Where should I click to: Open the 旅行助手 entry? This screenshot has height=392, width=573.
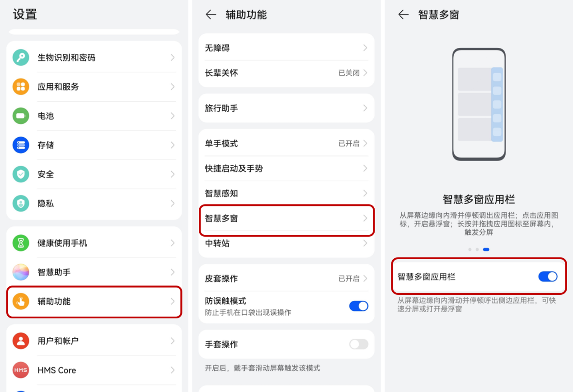(x=286, y=108)
